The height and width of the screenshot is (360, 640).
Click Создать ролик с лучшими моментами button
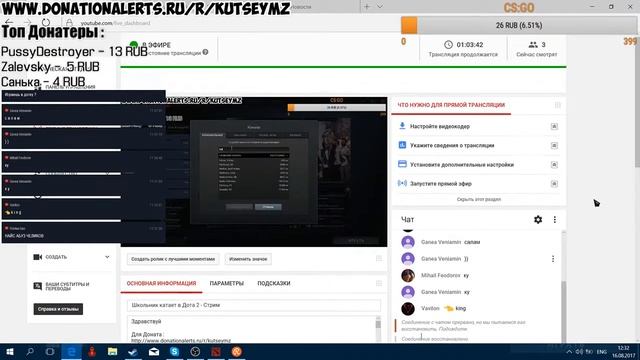pyautogui.click(x=173, y=259)
